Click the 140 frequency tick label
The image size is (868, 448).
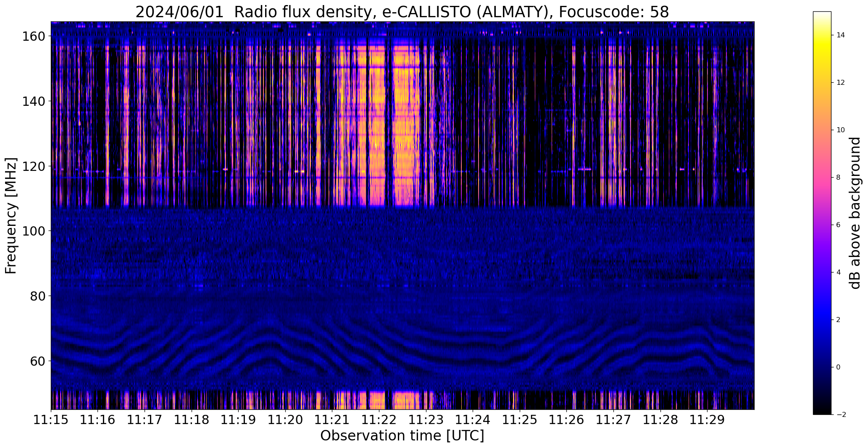[x=34, y=101]
